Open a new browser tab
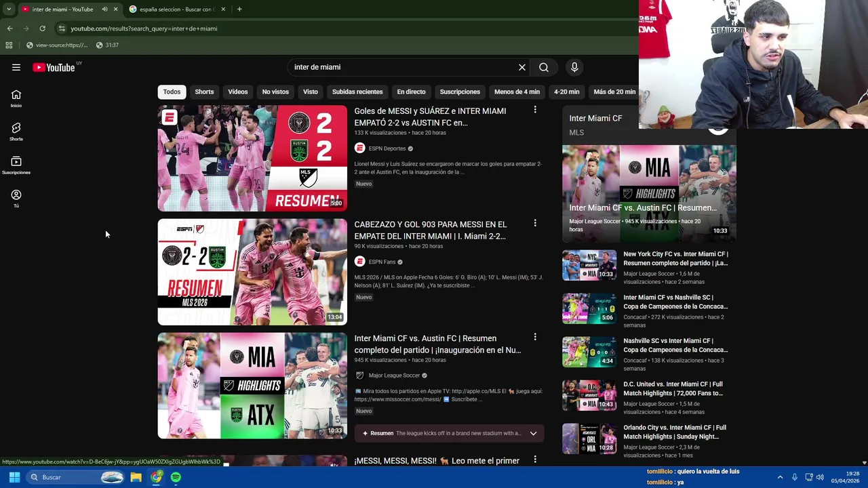 click(239, 9)
